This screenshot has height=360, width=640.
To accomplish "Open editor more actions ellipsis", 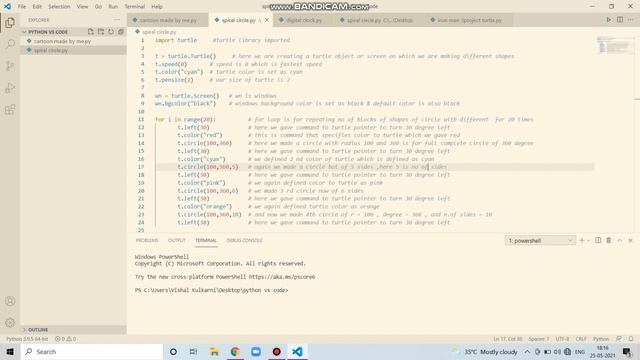I will tap(631, 20).
